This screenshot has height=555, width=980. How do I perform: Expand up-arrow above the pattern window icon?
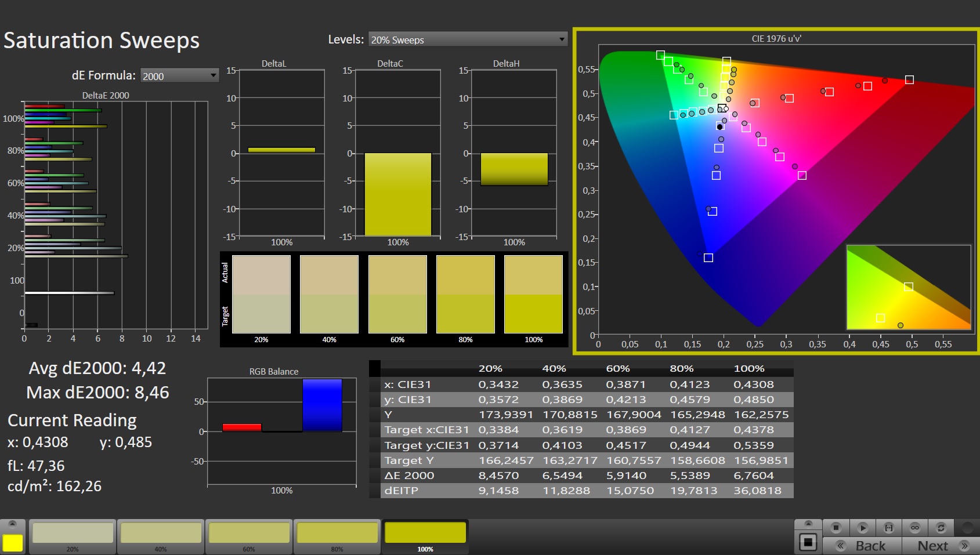pyautogui.click(x=808, y=524)
